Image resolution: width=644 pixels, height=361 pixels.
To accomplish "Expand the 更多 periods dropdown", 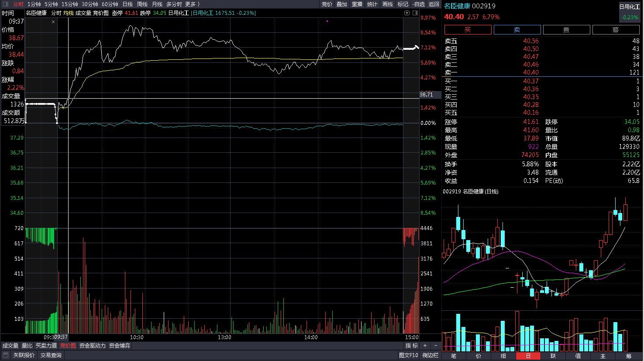I will click(192, 4).
